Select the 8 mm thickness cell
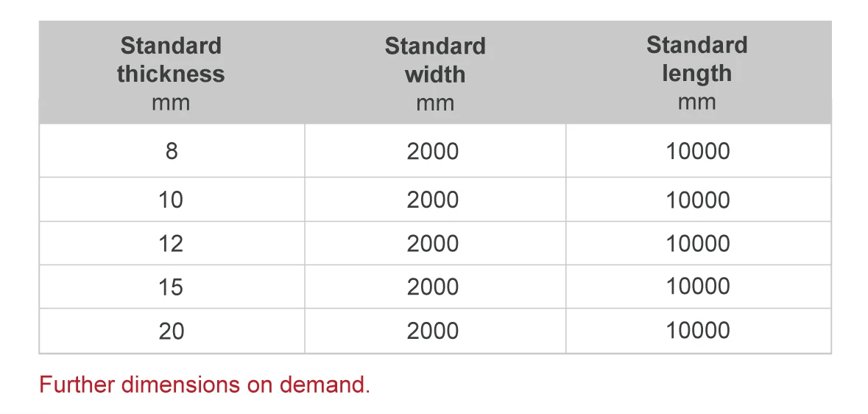 pyautogui.click(x=171, y=151)
